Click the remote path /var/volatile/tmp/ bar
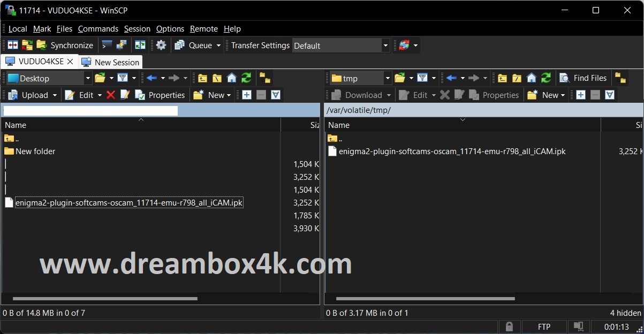The image size is (644, 334). coord(484,110)
